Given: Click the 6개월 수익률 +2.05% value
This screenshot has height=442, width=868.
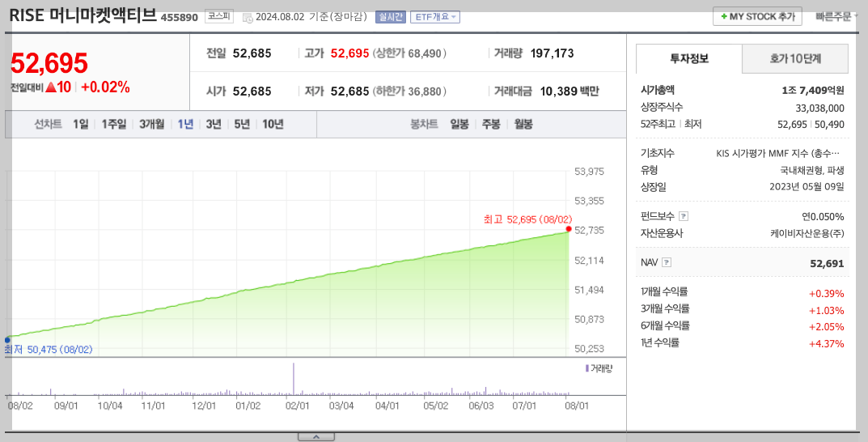Looking at the screenshot, I should click(x=827, y=327).
